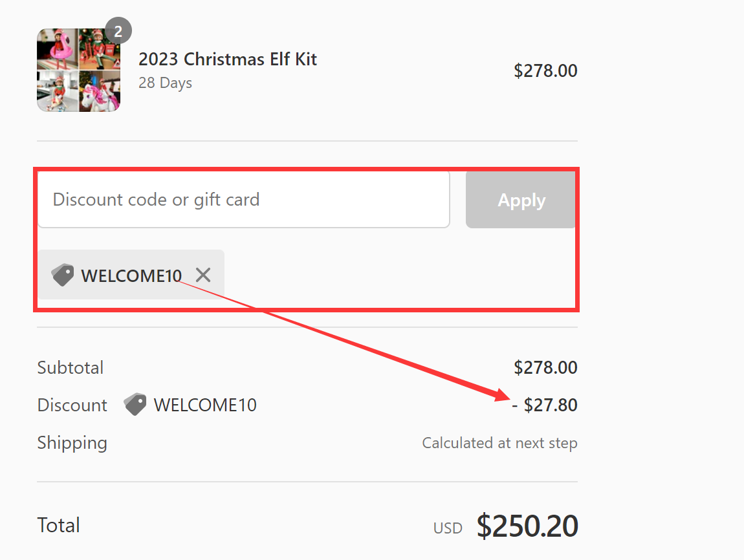The height and width of the screenshot is (560, 744).
Task: Click the Shipping label
Action: 72,443
